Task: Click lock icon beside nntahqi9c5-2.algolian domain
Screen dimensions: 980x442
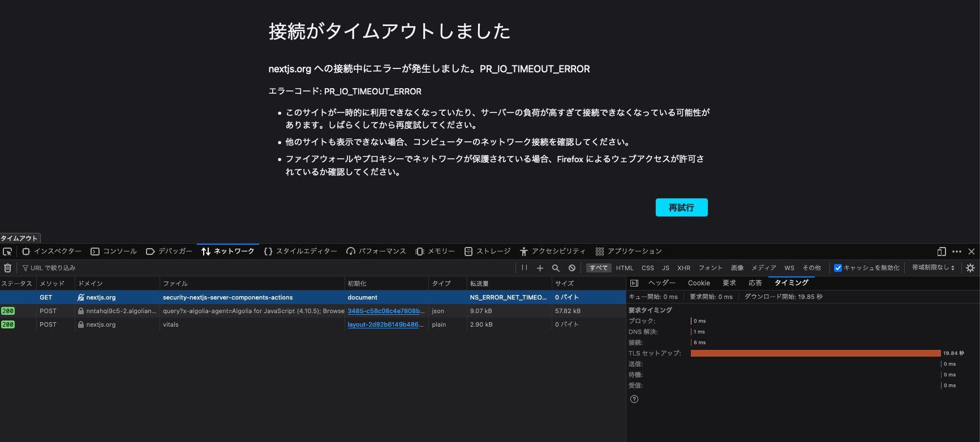Action: click(81, 311)
